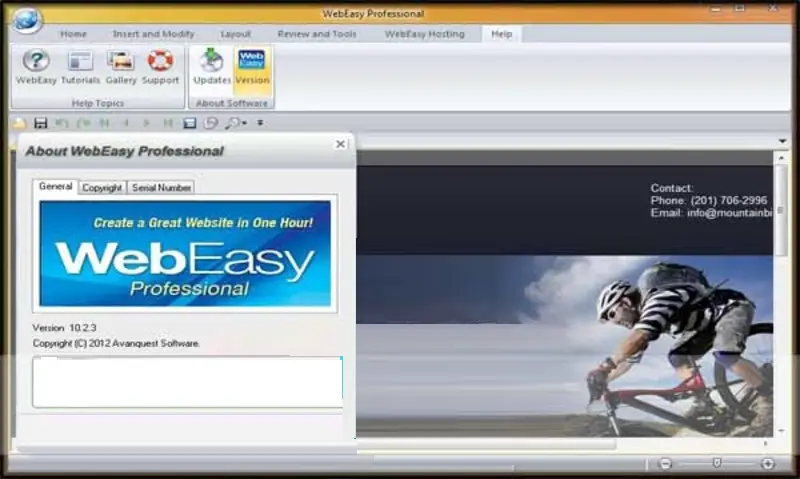Click the zoom in plus button
Image resolution: width=800 pixels, height=479 pixels.
pyautogui.click(x=768, y=464)
